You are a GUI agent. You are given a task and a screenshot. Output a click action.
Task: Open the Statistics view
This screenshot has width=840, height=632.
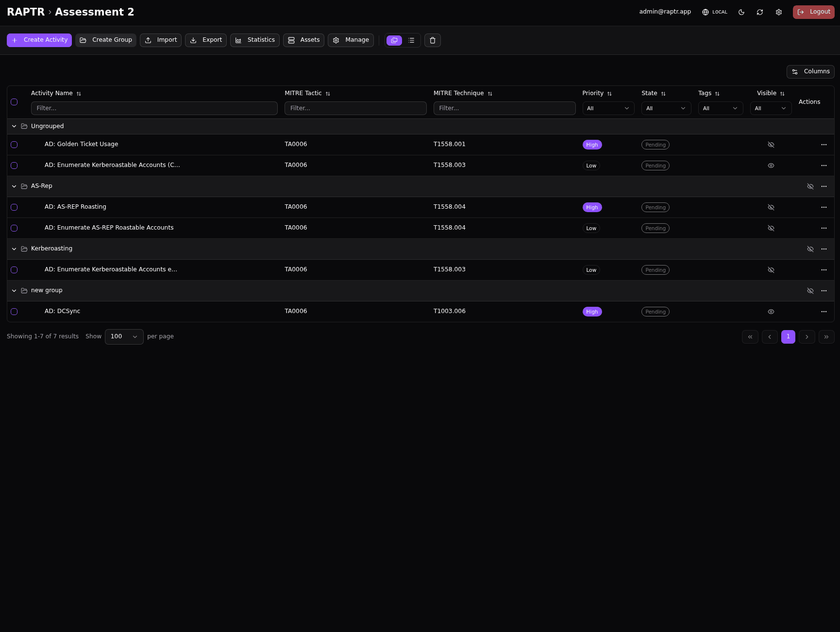pyautogui.click(x=254, y=40)
